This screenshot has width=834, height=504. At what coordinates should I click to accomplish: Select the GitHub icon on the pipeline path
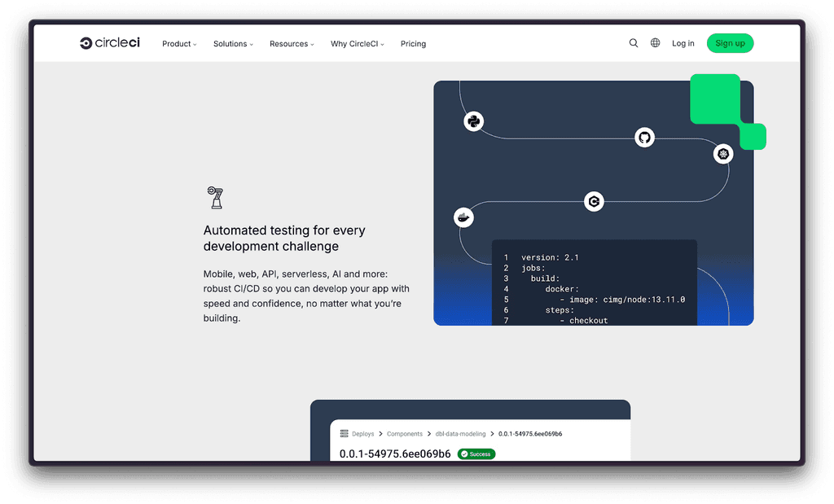(x=645, y=138)
